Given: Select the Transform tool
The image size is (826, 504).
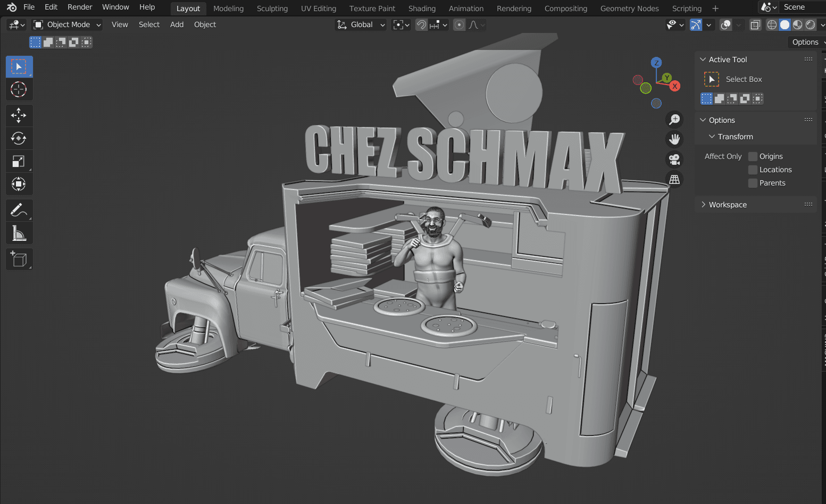Looking at the screenshot, I should (19, 184).
